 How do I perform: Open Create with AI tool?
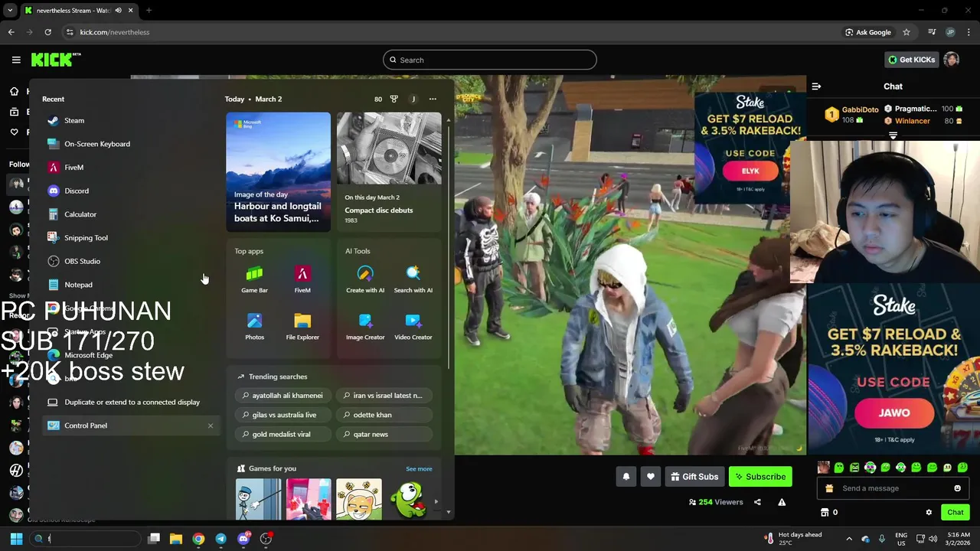point(365,279)
